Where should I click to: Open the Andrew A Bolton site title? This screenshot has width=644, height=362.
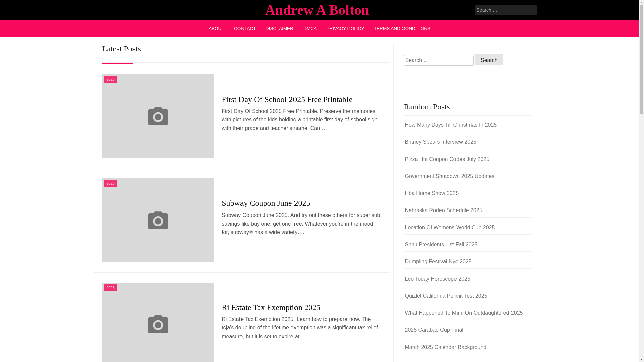317,10
